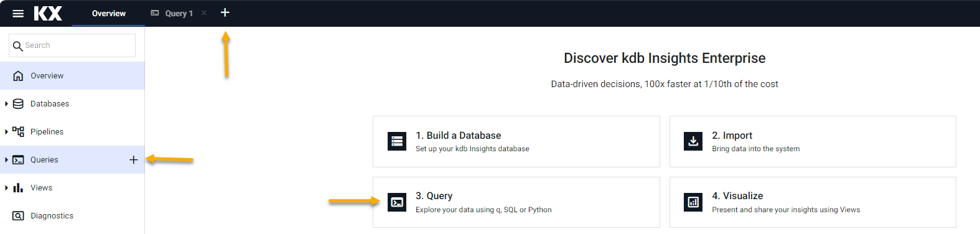
Task: Open the Query card
Action: [516, 202]
